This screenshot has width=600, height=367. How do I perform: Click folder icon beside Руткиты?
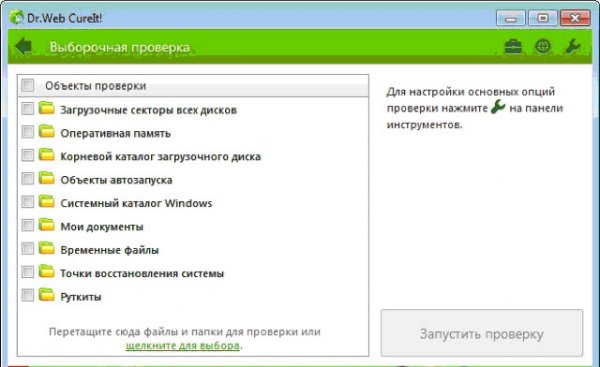(x=47, y=295)
